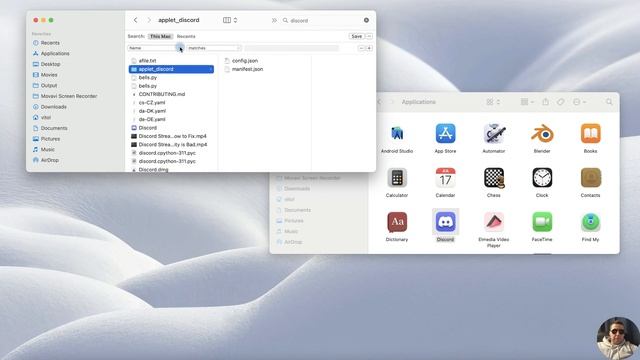Launch Blender from Applications
Screen dimensions: 640x360
pos(542,134)
